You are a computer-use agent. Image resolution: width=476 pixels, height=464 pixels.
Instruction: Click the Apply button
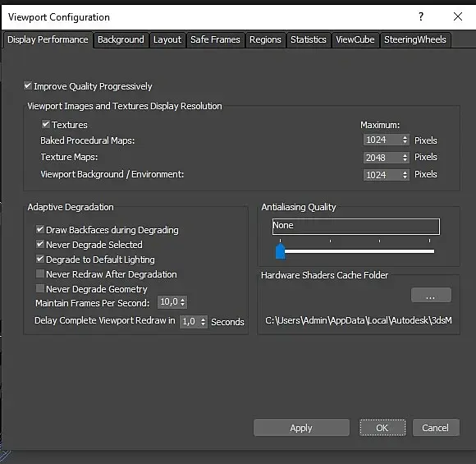tap(301, 428)
